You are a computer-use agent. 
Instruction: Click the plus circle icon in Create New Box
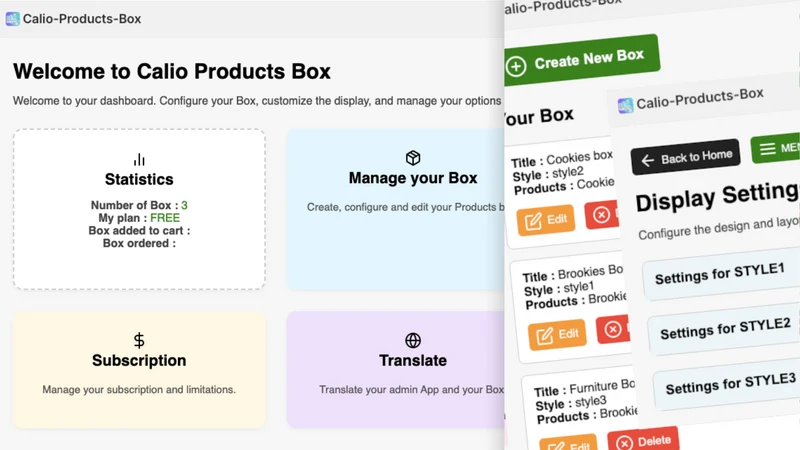pos(516,66)
